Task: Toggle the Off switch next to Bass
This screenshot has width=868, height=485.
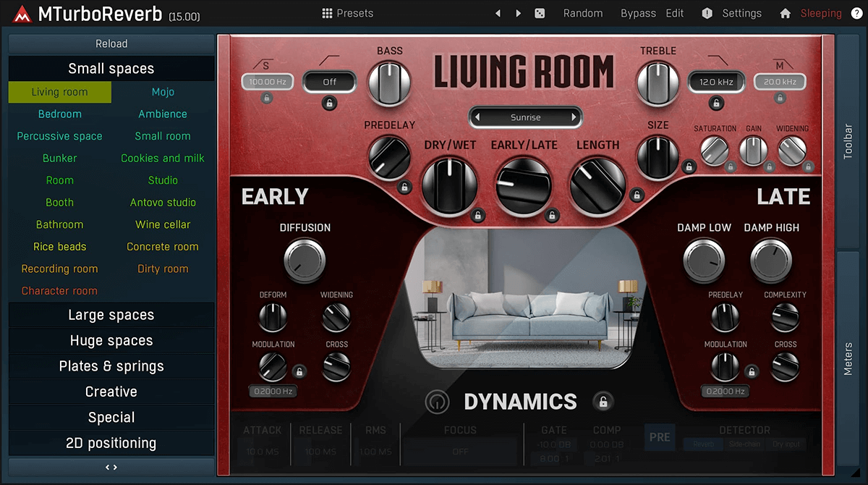Action: point(329,82)
